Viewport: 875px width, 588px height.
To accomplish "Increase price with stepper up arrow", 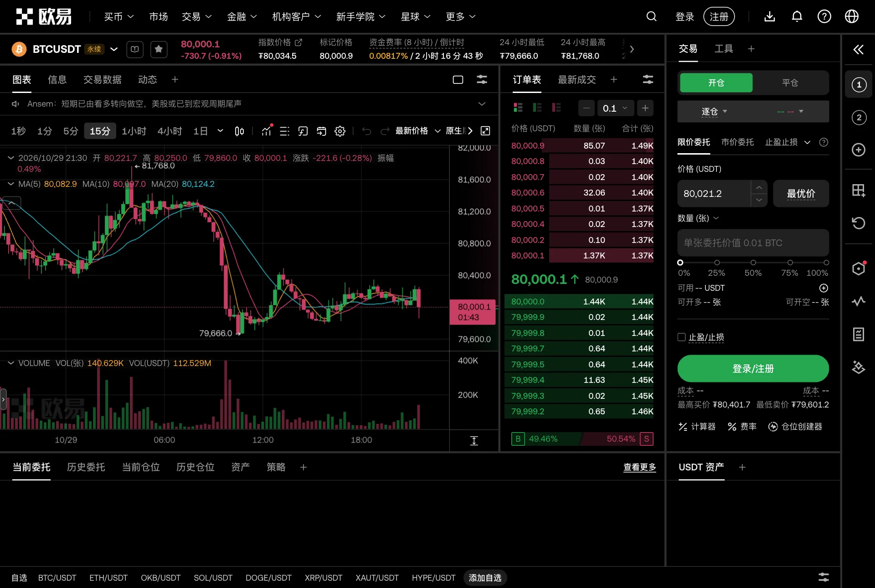I will pyautogui.click(x=759, y=187).
